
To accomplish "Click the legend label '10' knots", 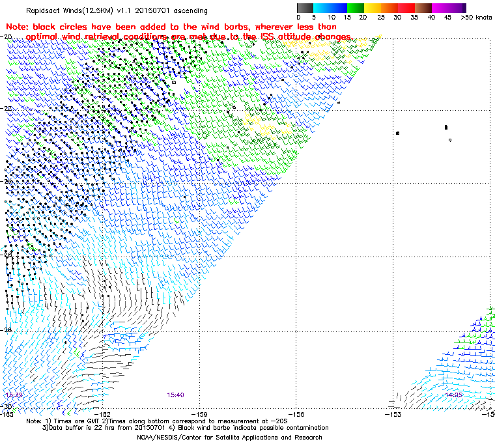I will tap(332, 18).
